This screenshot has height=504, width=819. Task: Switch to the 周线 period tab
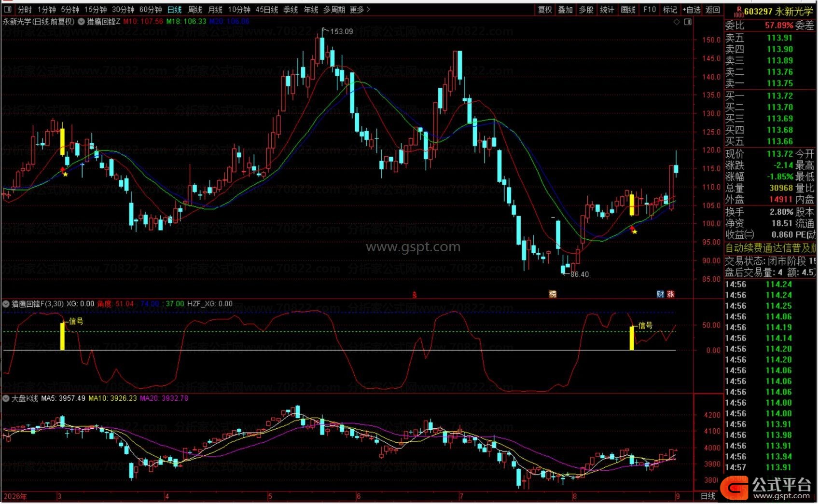pyautogui.click(x=194, y=9)
